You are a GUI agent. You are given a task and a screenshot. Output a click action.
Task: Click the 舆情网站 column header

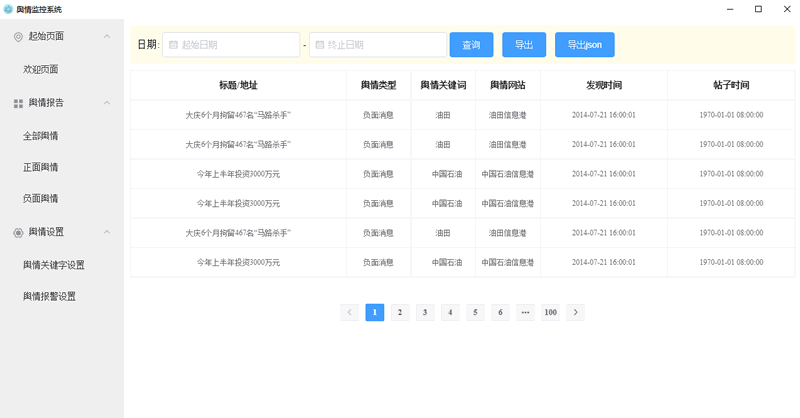(508, 85)
